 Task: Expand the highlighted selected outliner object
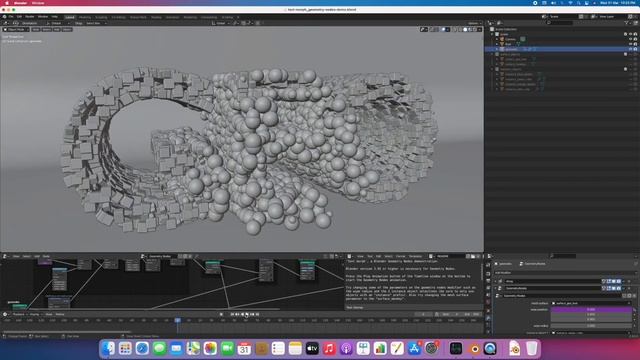click(497, 49)
